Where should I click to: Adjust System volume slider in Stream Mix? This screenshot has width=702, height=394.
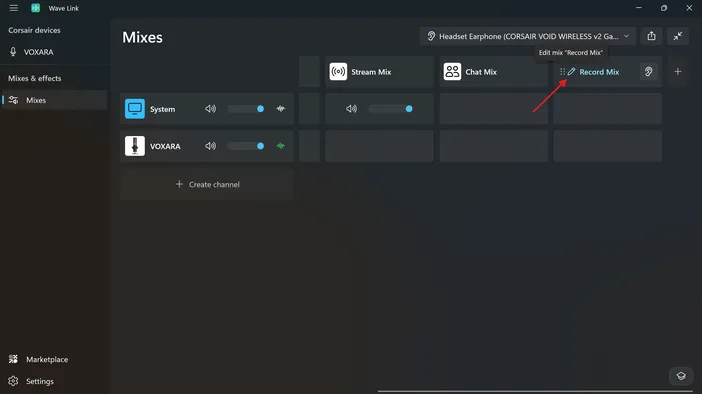coord(390,109)
